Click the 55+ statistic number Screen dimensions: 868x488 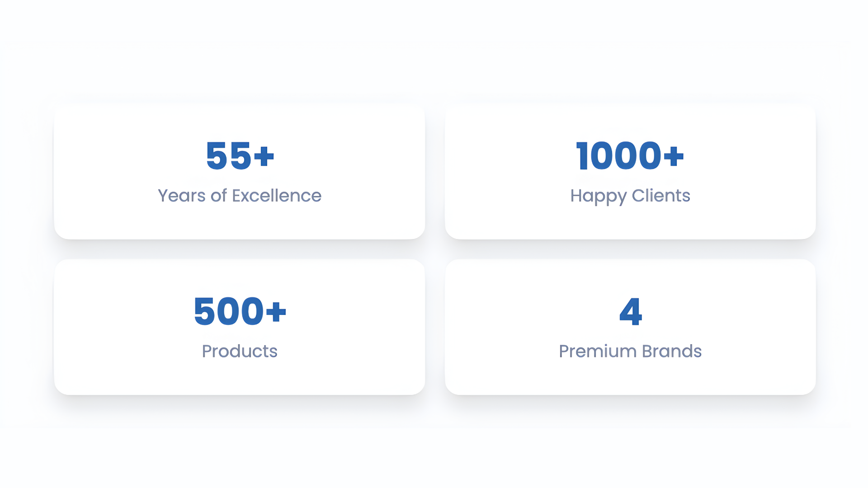(240, 156)
